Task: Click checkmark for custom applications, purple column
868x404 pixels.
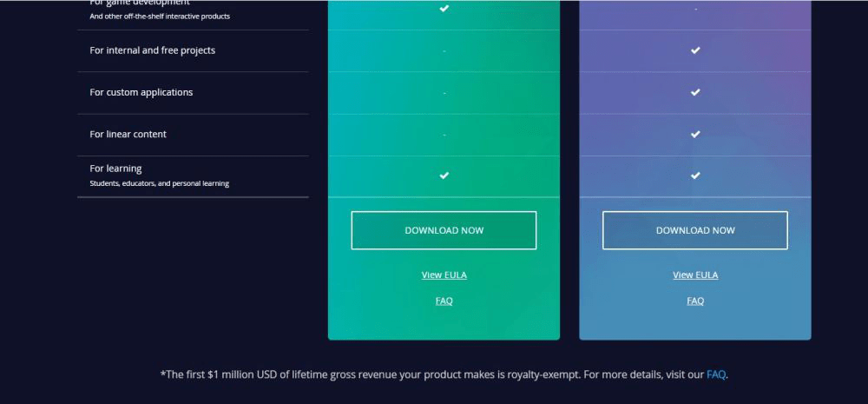Action: click(695, 92)
